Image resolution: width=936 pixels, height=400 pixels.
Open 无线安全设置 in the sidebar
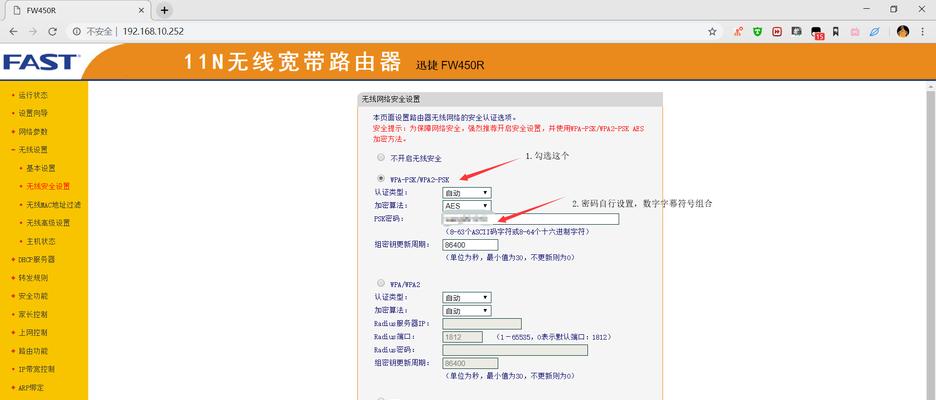pyautogui.click(x=48, y=186)
